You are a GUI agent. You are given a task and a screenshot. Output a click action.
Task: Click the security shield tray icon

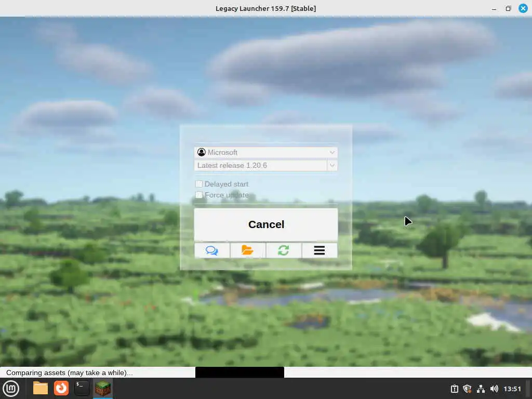[467, 389]
